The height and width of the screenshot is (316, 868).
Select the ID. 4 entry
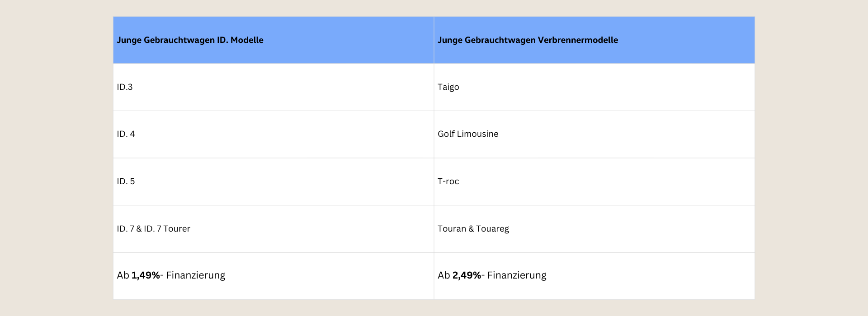tap(126, 134)
